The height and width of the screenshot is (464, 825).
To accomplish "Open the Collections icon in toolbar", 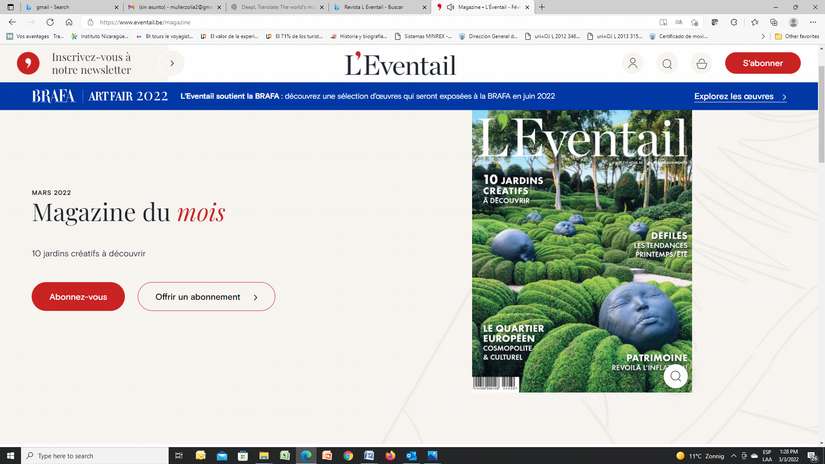I will [x=773, y=22].
